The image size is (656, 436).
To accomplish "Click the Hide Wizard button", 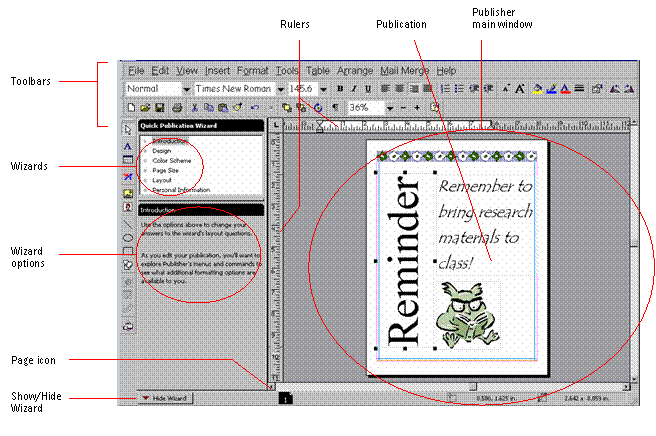I will coord(166,398).
